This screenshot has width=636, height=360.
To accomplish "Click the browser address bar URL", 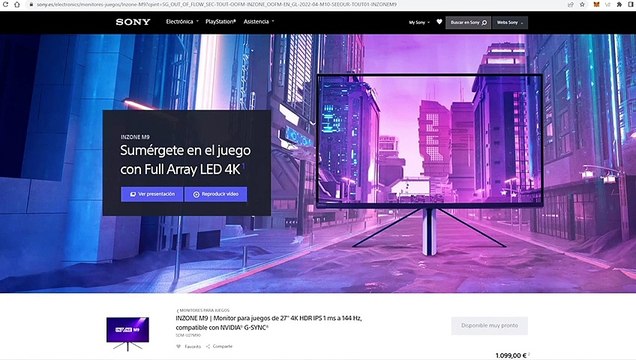I will 217,4.
